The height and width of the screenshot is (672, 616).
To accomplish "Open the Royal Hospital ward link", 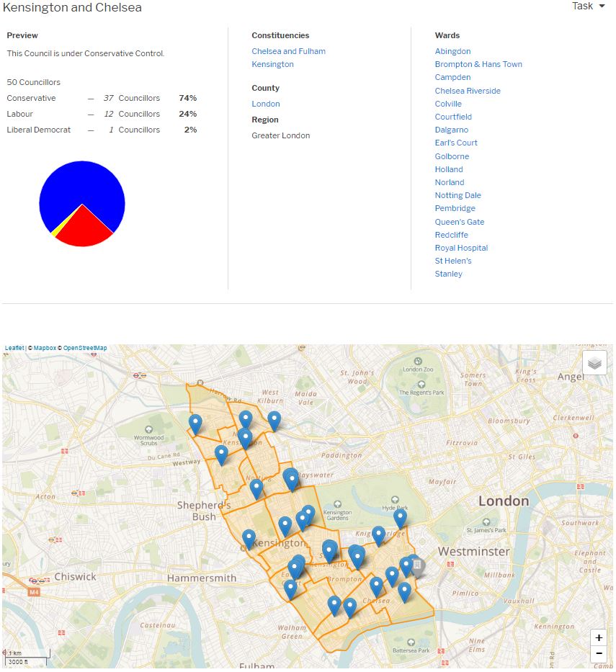I will pyautogui.click(x=461, y=248).
